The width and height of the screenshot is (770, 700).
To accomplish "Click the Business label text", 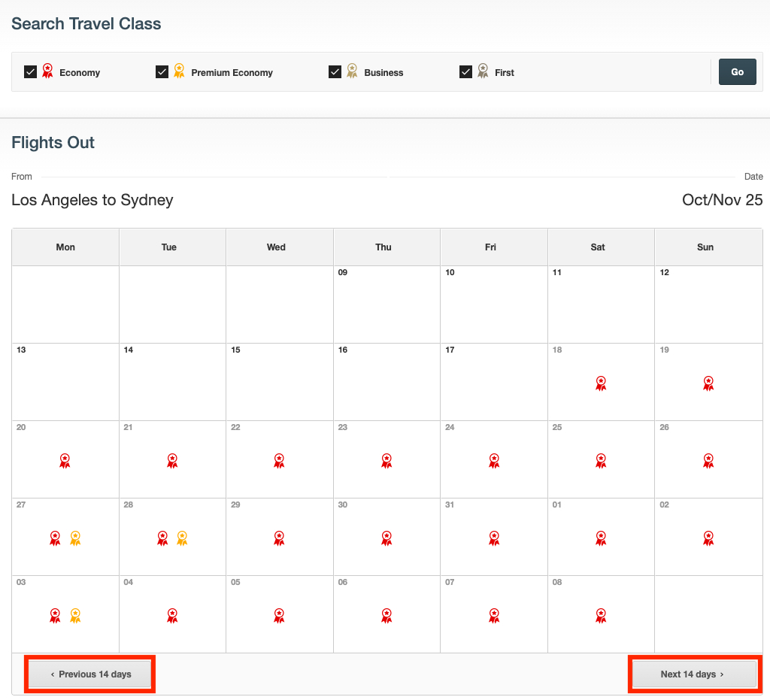I will click(383, 73).
